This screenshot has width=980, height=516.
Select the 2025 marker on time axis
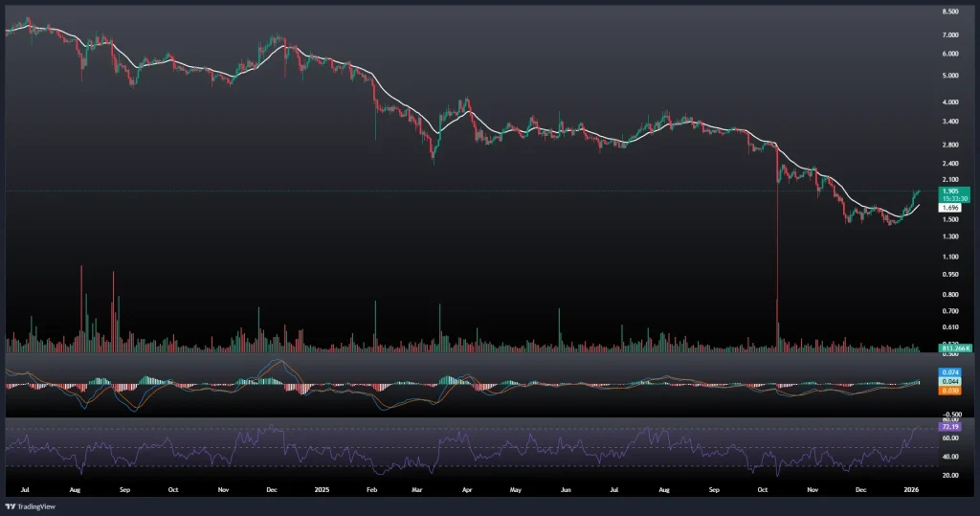coord(321,488)
